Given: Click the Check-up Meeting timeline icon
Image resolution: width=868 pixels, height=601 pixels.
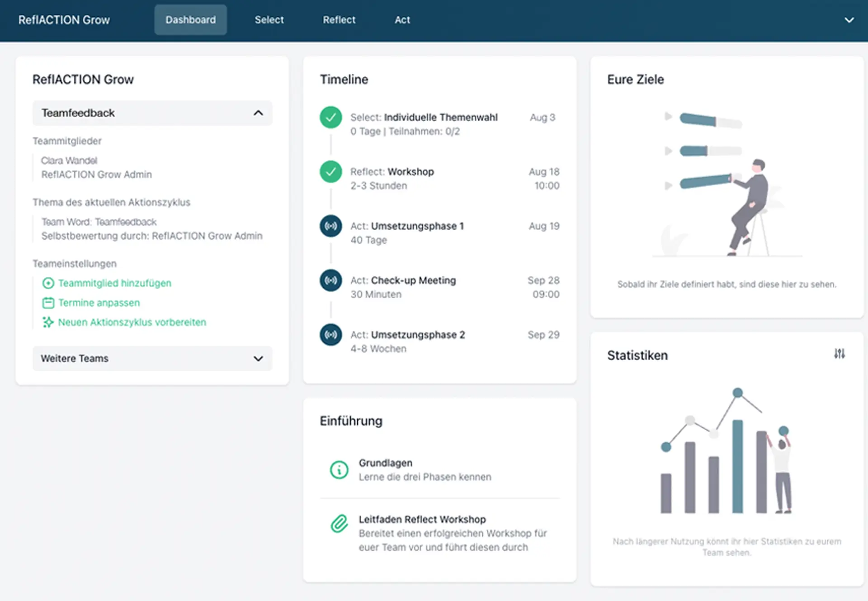Looking at the screenshot, I should point(331,280).
